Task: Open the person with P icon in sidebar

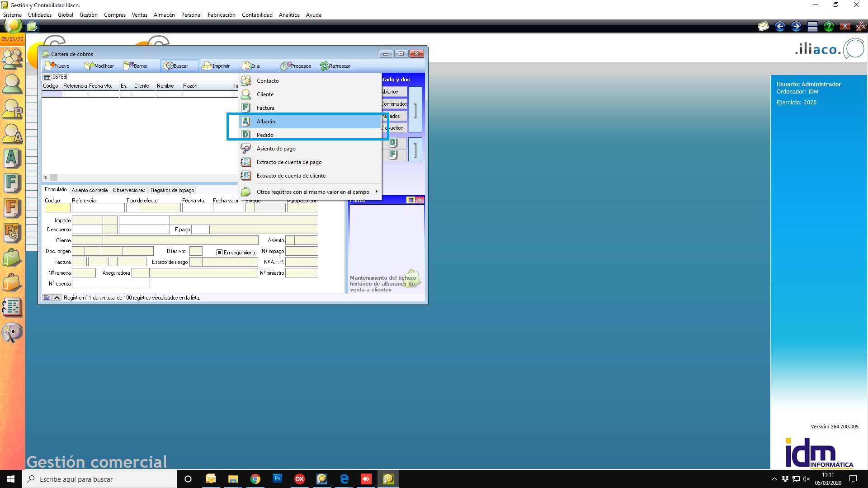Action: pyautogui.click(x=12, y=109)
